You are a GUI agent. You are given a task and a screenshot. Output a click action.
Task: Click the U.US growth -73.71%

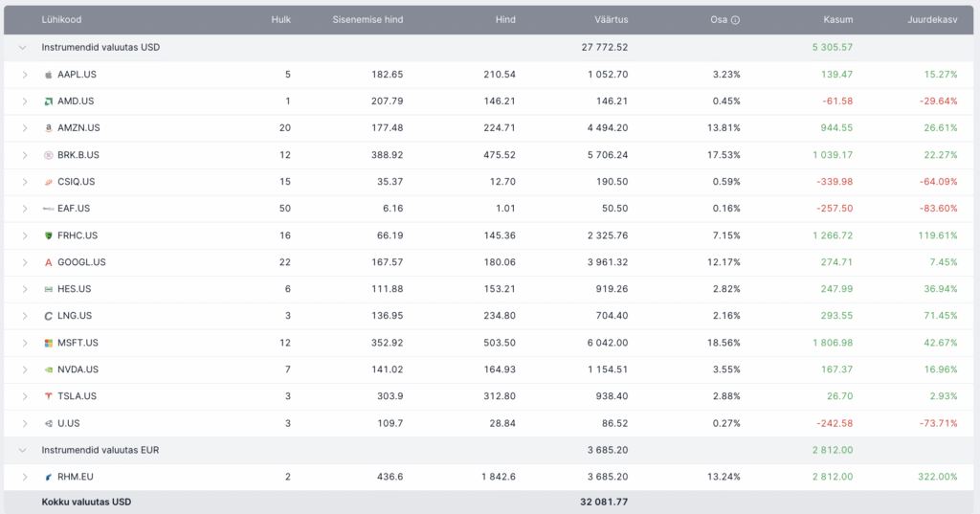point(938,423)
